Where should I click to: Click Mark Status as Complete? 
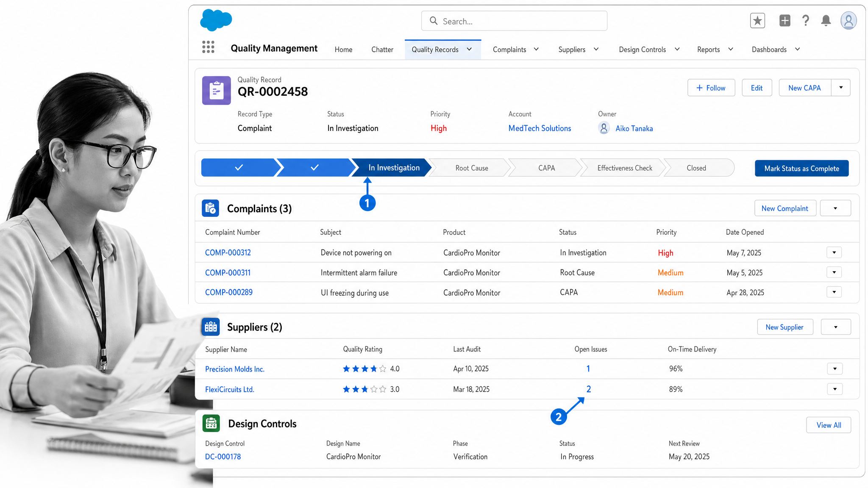tap(801, 168)
